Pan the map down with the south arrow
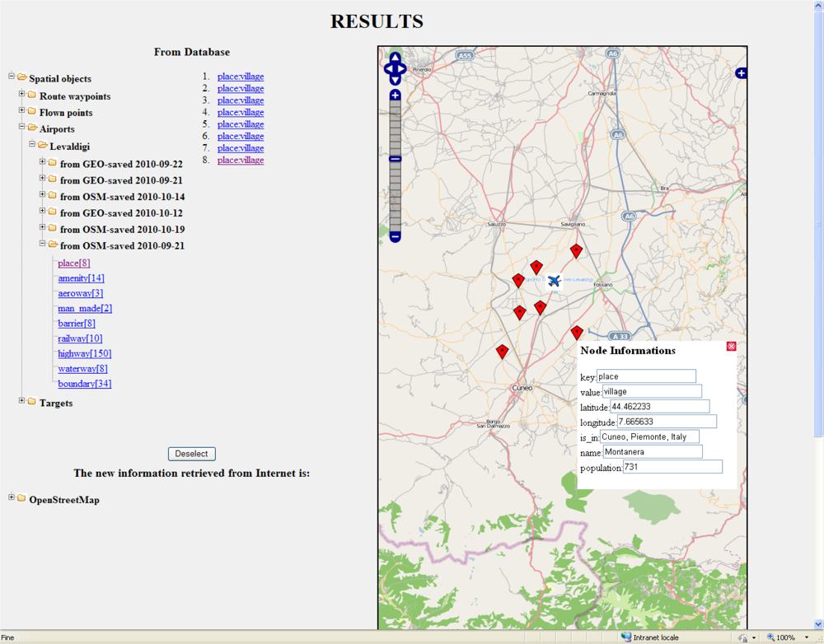The height and width of the screenshot is (644, 824). (x=396, y=81)
